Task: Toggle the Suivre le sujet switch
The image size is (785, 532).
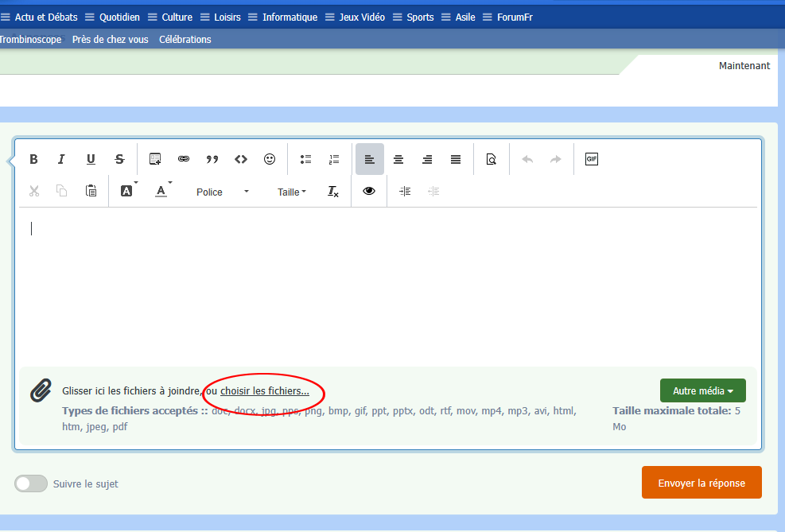Action: click(31, 483)
